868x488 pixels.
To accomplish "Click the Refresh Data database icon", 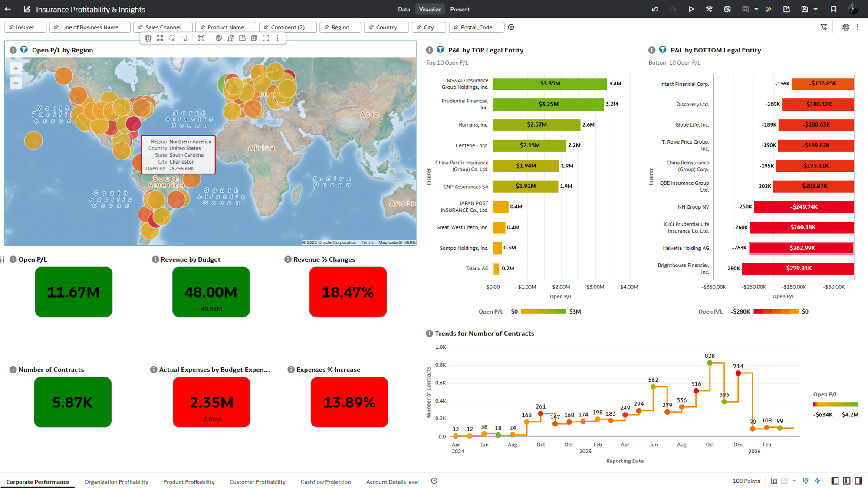I will pos(727,9).
